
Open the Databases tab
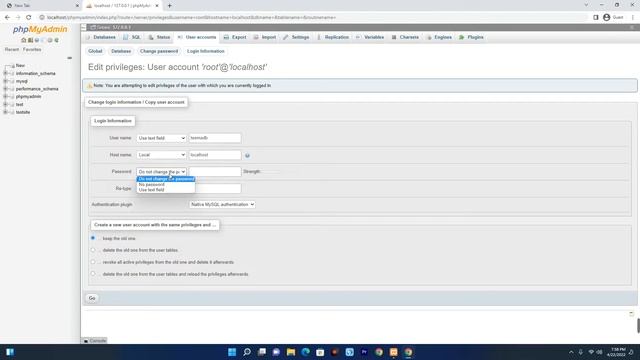pos(101,37)
